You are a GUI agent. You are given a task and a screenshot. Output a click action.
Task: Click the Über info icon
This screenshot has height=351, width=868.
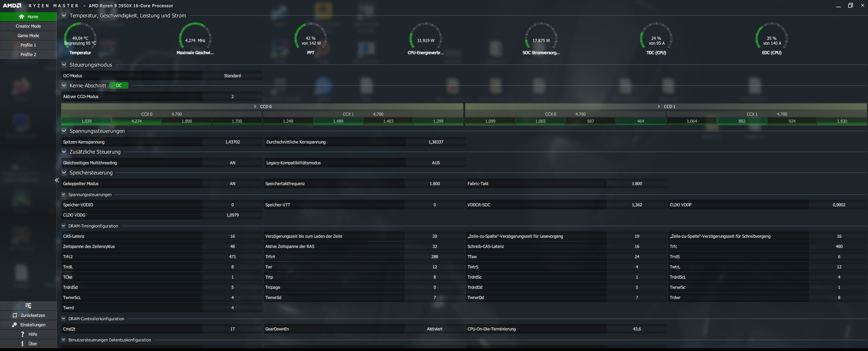[22, 344]
